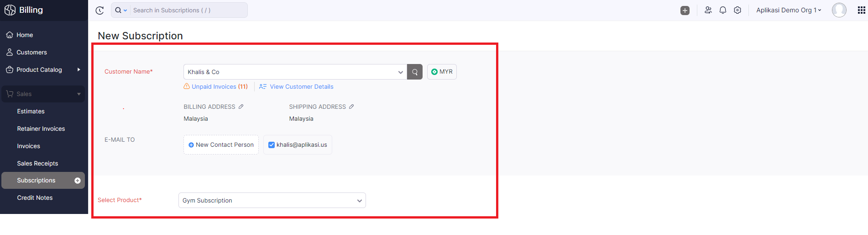The height and width of the screenshot is (235, 868).
Task: Click the MYR currency button
Action: (442, 72)
